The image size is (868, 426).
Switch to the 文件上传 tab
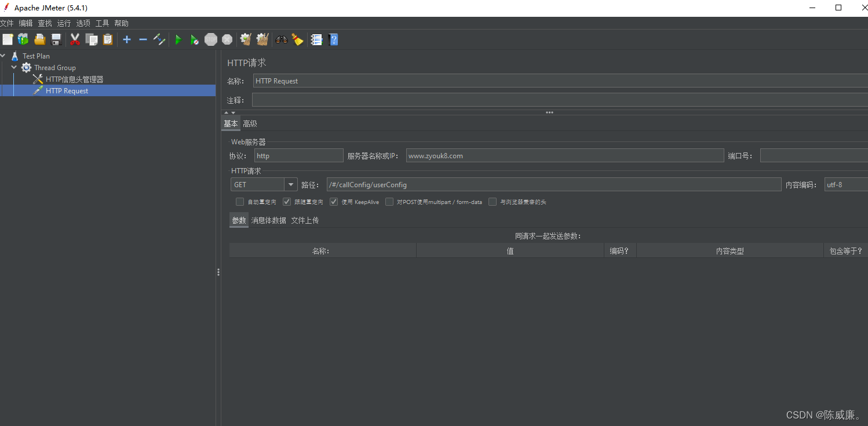[305, 220]
